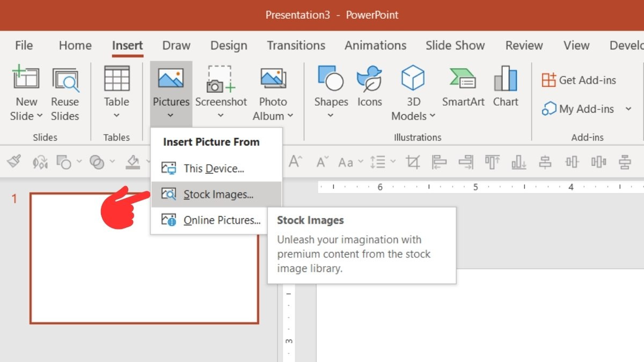The width and height of the screenshot is (644, 362).
Task: Switch to the Animations tab
Action: (376, 46)
